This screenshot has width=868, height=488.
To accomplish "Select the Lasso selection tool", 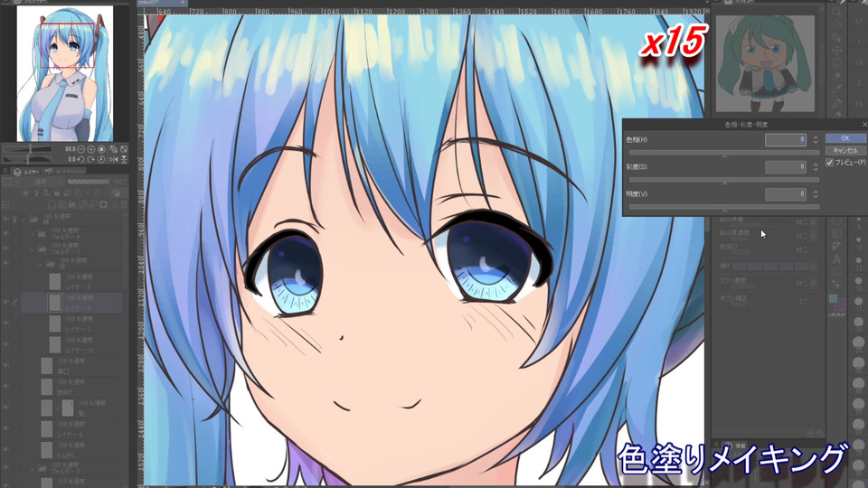I will pyautogui.click(x=837, y=62).
